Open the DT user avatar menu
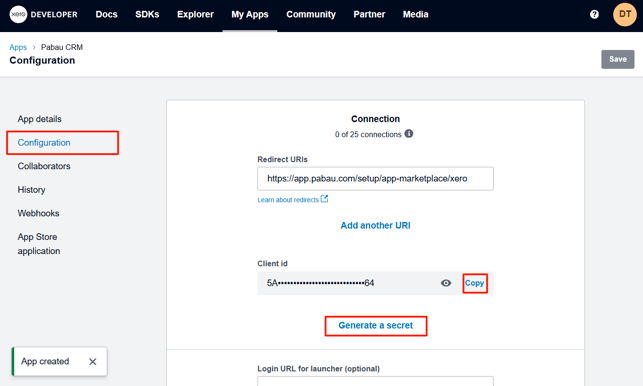Image resolution: width=643 pixels, height=386 pixels. (625, 14)
